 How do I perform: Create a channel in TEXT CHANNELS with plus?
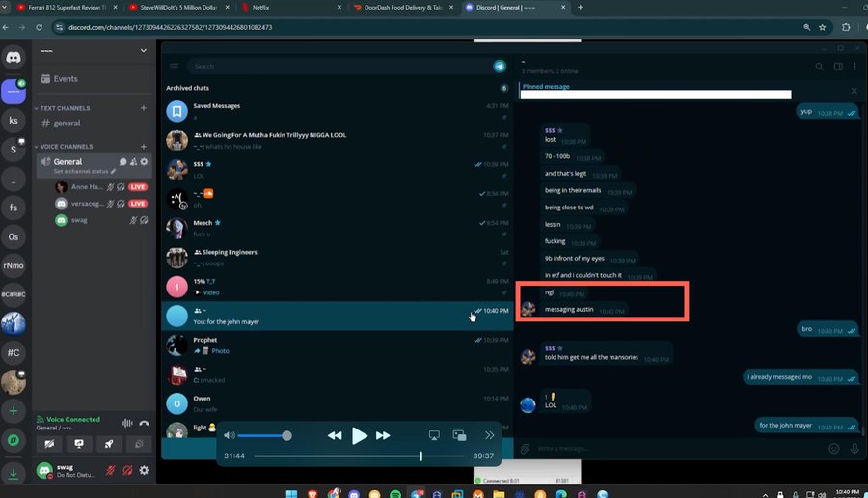click(144, 108)
